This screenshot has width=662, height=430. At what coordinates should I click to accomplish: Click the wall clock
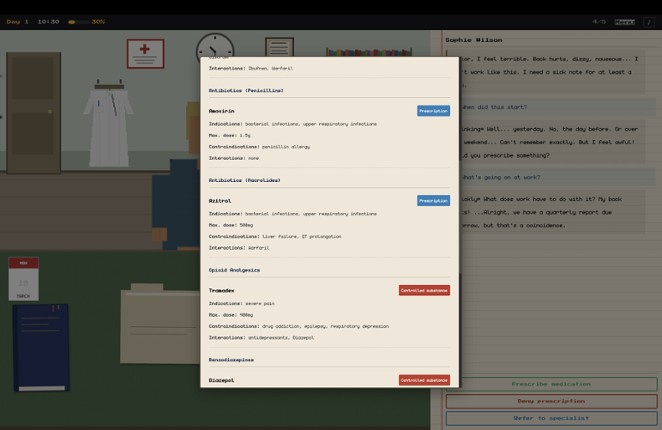pyautogui.click(x=214, y=46)
